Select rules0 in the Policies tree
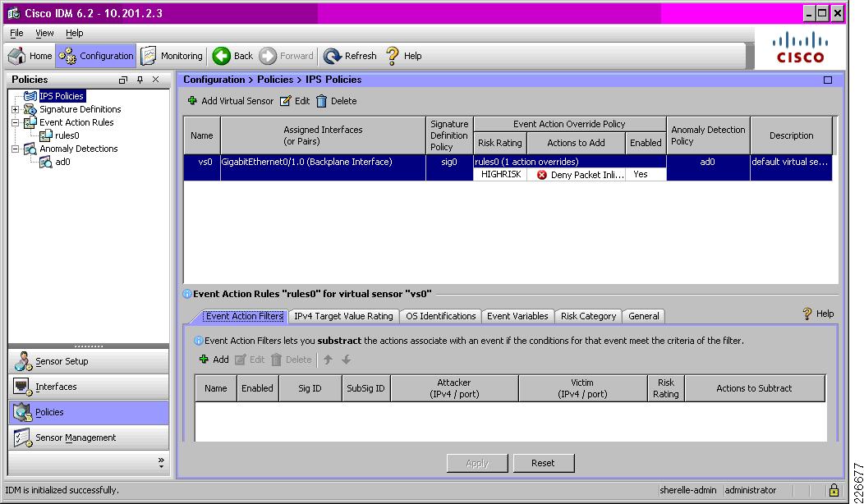Image resolution: width=864 pixels, height=504 pixels. point(67,135)
